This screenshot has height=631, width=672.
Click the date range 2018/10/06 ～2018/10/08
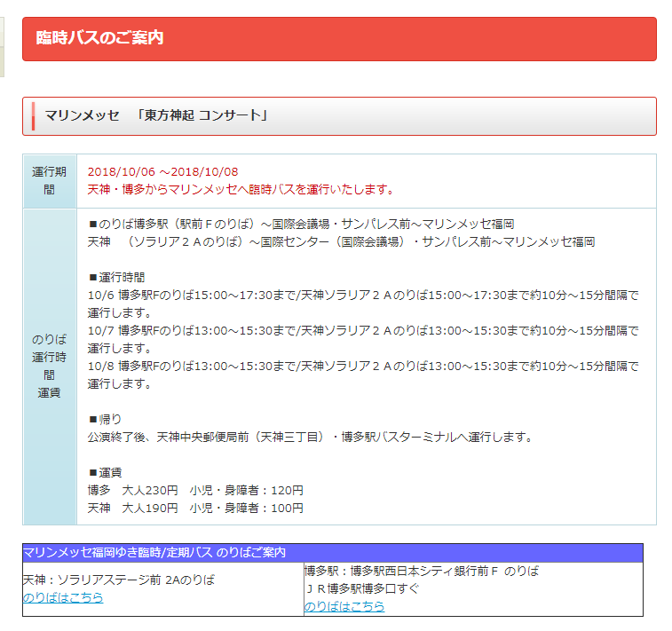pos(162,172)
